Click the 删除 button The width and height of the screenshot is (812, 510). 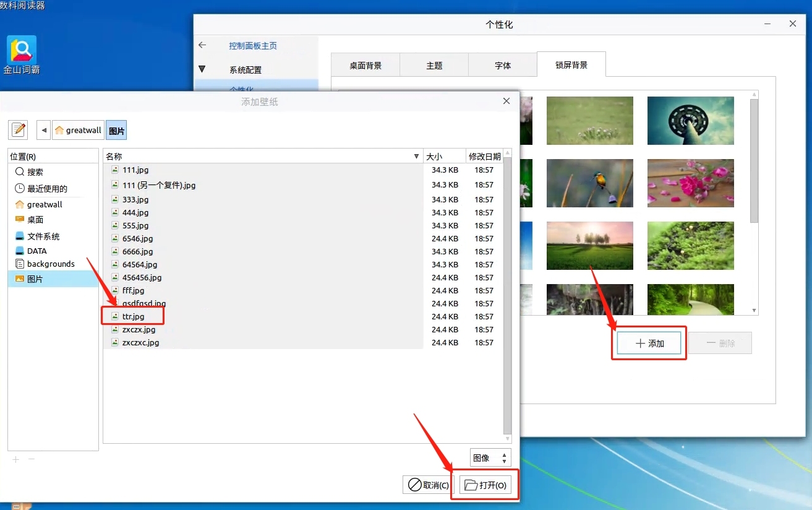pos(720,343)
